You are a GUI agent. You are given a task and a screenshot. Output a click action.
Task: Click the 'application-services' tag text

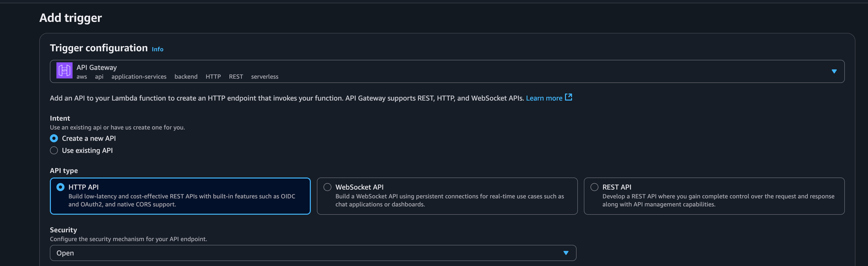pyautogui.click(x=139, y=77)
